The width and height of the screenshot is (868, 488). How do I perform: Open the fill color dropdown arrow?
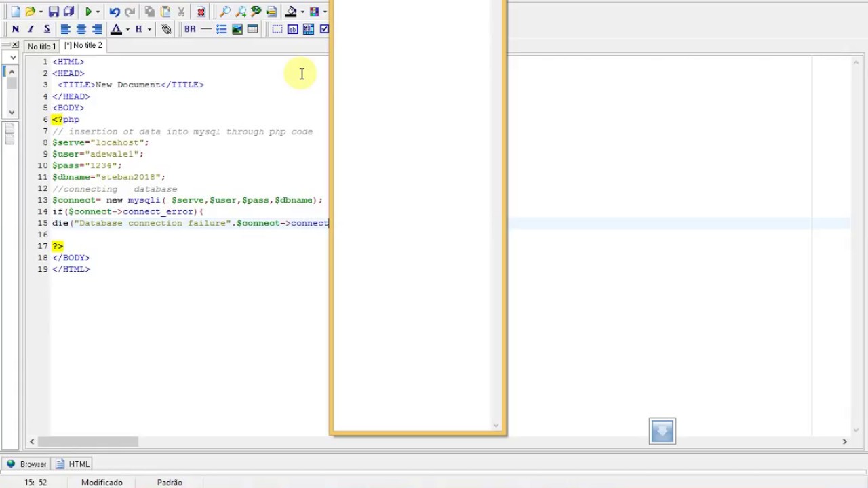tap(302, 12)
